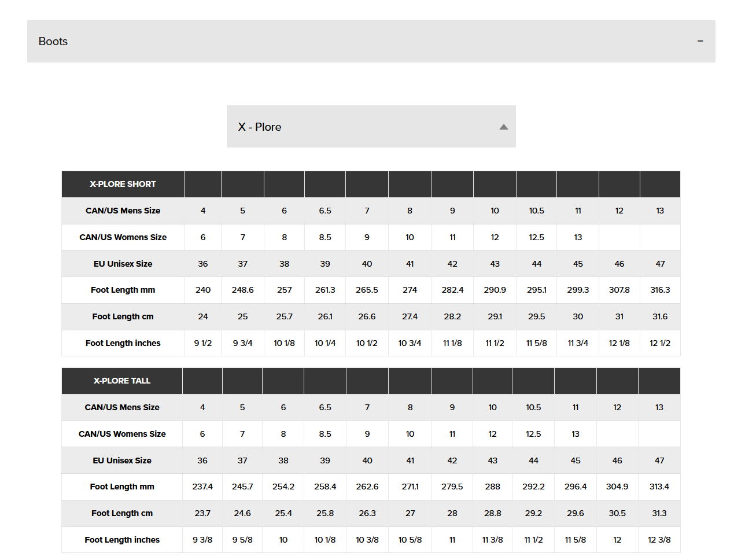Screen dimensions: 745x560
Task: Select CAN/US Womens Size label in X-PLORE SHORT table
Action: [x=123, y=237]
